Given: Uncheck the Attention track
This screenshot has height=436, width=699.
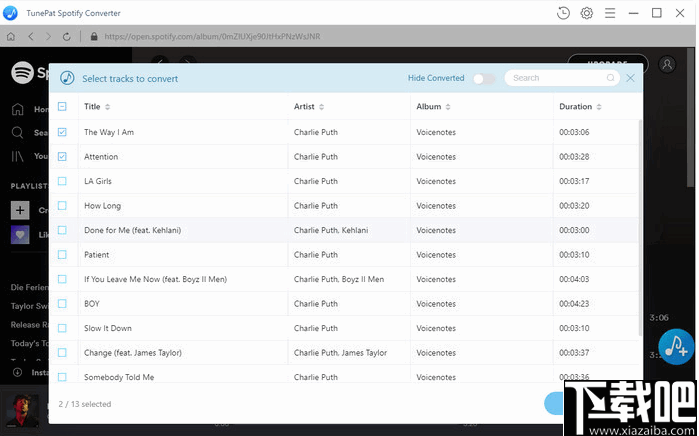Looking at the screenshot, I should [x=62, y=156].
